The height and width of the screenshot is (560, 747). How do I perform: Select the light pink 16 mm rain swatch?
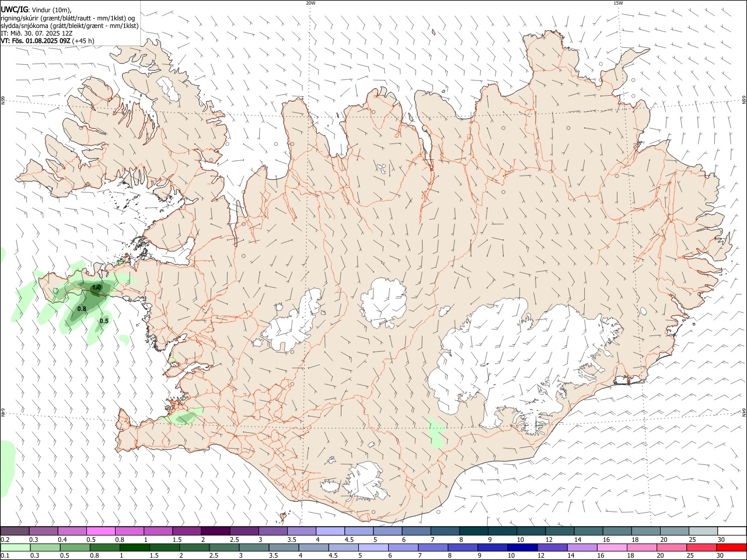pyautogui.click(x=611, y=548)
